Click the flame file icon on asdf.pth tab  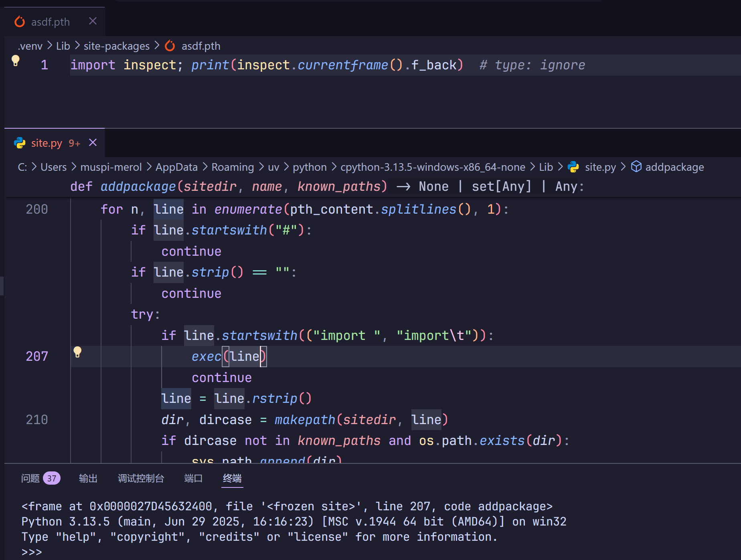[x=19, y=21]
